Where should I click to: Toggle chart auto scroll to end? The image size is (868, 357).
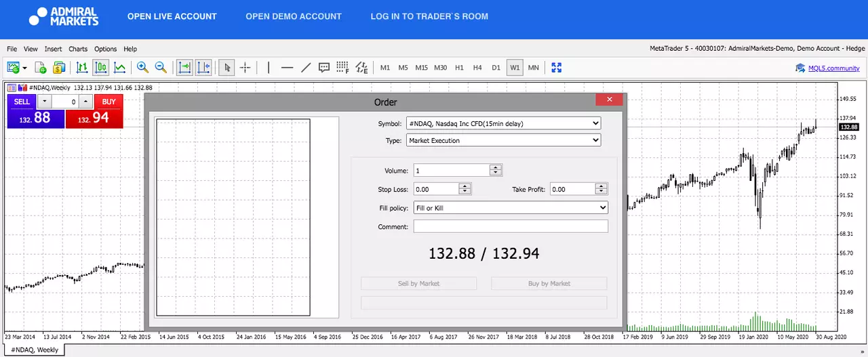184,68
